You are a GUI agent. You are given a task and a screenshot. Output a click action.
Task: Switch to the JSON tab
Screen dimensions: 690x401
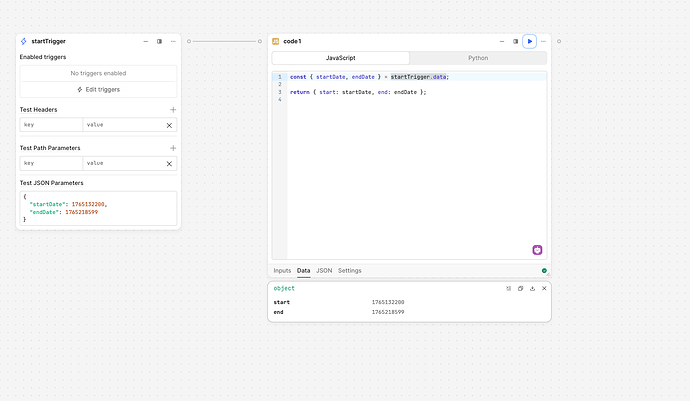[324, 270]
